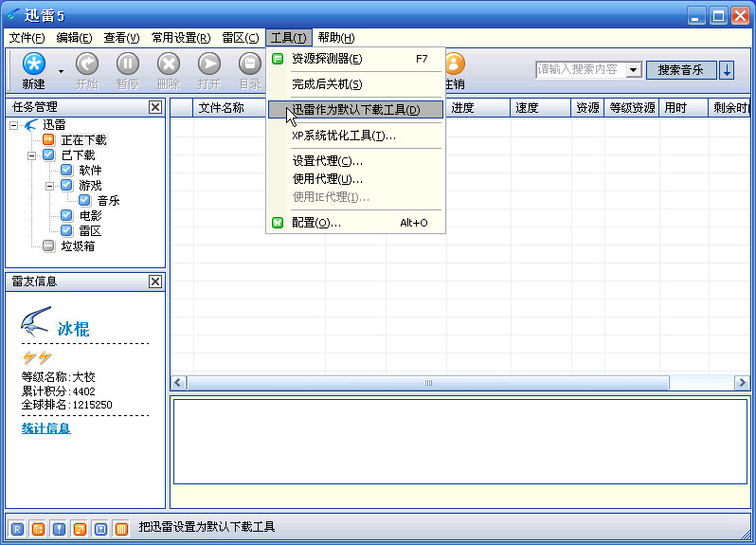Close the 雷友信息 panel
This screenshot has height=545, width=756.
click(x=155, y=282)
